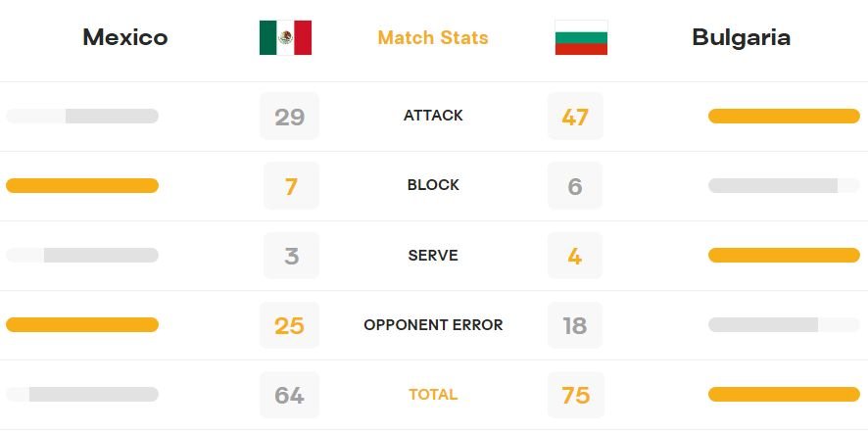Screen dimensions: 868x432
Task: Select the SERVE stat label
Action: pyautogui.click(x=433, y=256)
